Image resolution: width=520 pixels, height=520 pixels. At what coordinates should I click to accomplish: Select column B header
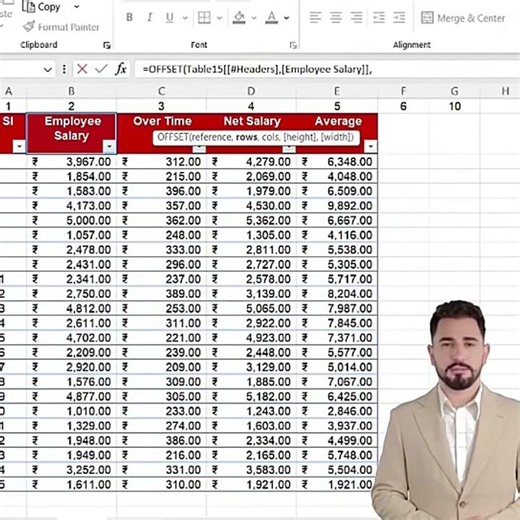[x=71, y=91]
